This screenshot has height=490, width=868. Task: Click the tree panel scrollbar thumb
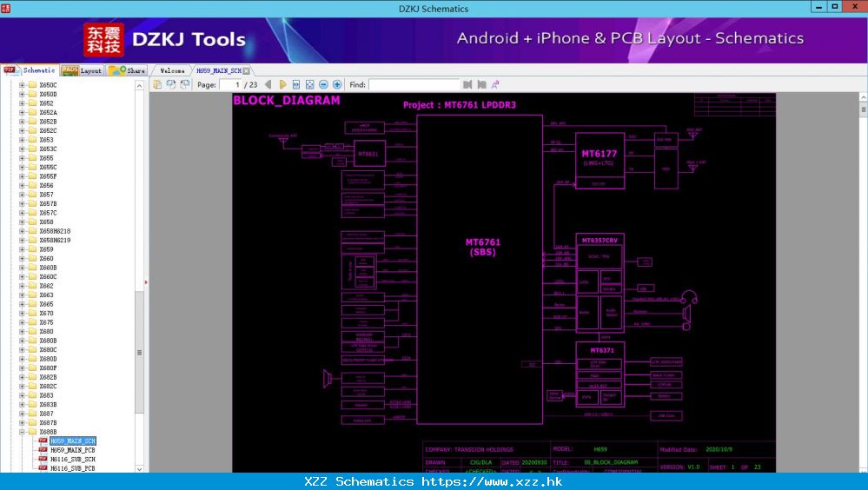(x=140, y=352)
